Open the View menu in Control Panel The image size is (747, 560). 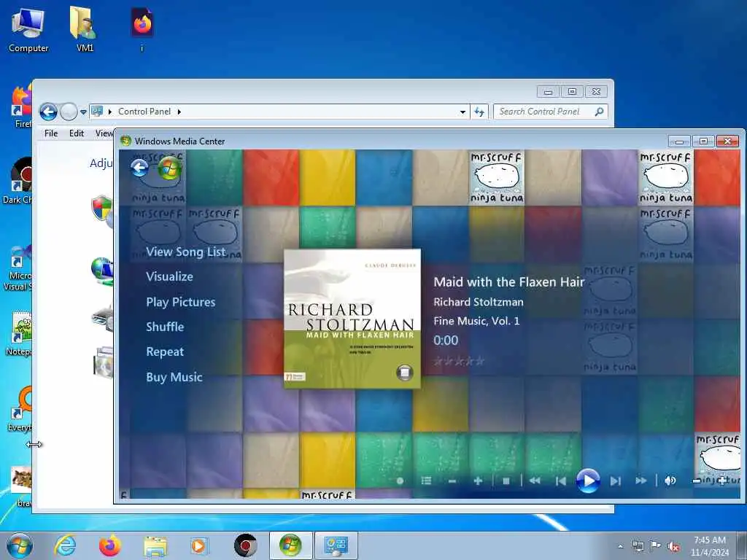tap(104, 133)
